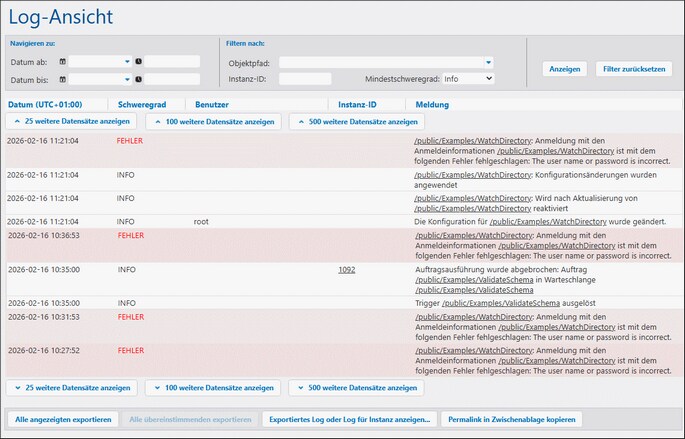Open first WatchDirectory link in 10:27:52 row
The height and width of the screenshot is (439, 685).
[x=474, y=351]
